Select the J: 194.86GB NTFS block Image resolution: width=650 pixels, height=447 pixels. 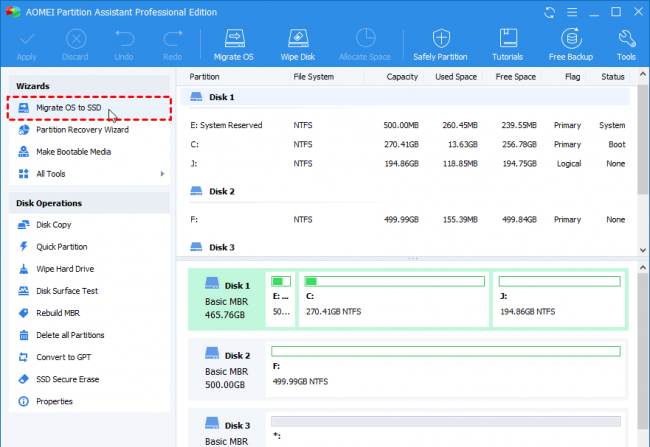click(559, 299)
